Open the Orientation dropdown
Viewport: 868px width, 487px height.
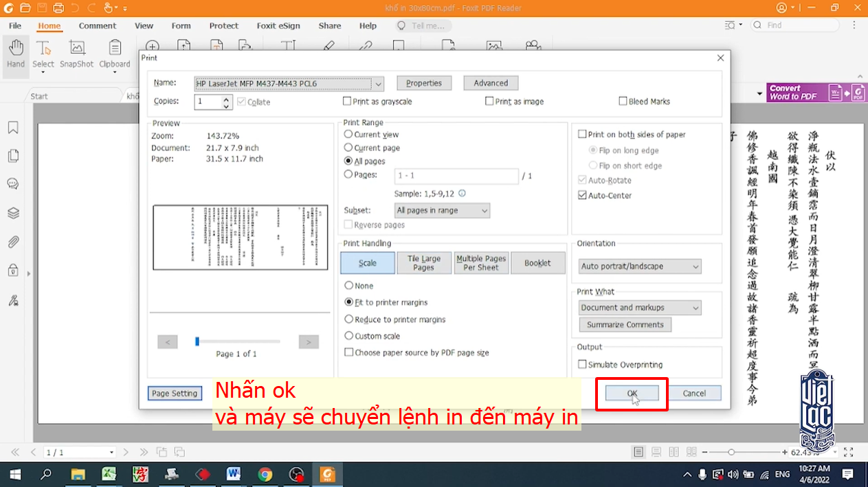[640, 267]
